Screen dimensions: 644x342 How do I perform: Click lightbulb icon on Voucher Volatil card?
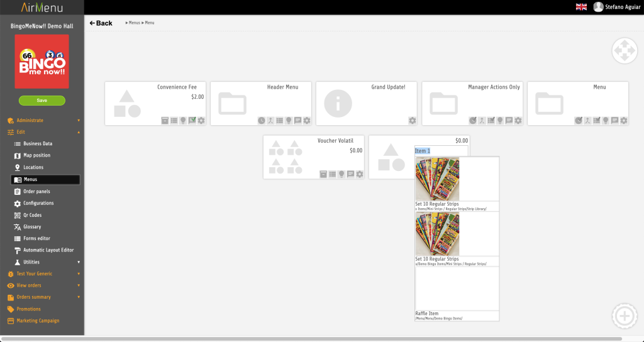[x=341, y=175]
